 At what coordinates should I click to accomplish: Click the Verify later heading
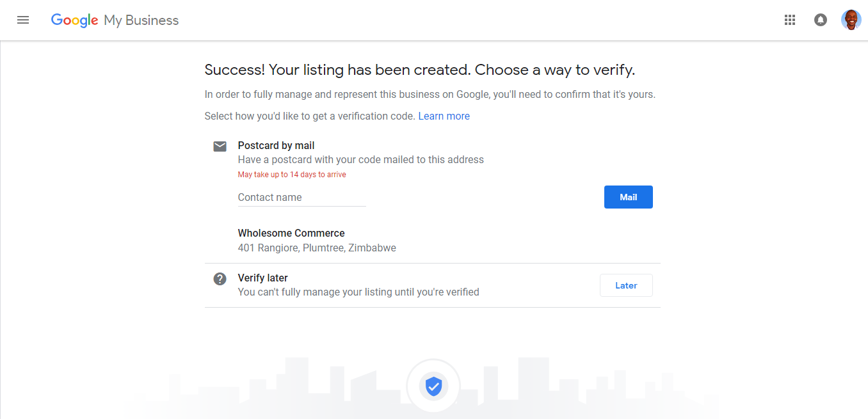click(263, 278)
